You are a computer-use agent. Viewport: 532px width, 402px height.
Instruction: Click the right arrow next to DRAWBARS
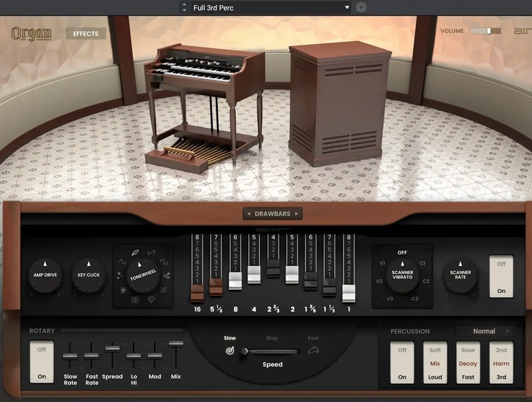point(295,213)
